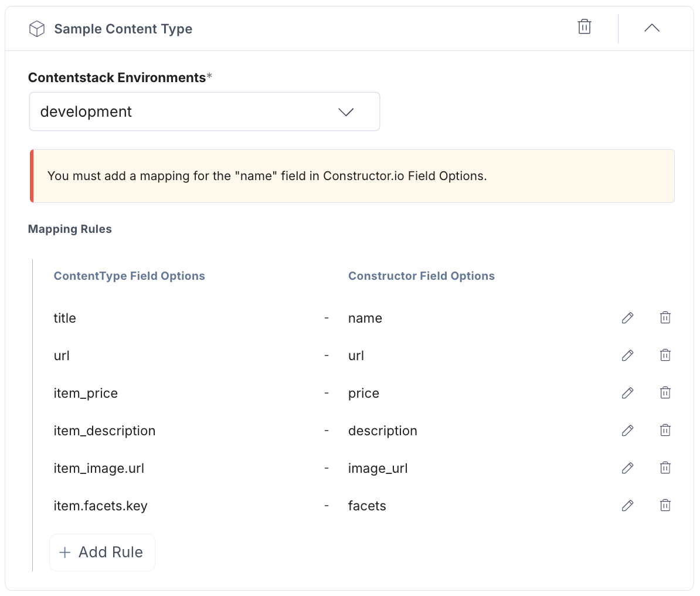Image resolution: width=700 pixels, height=596 pixels.
Task: Click the ContentType Field Options header
Action: click(x=130, y=276)
